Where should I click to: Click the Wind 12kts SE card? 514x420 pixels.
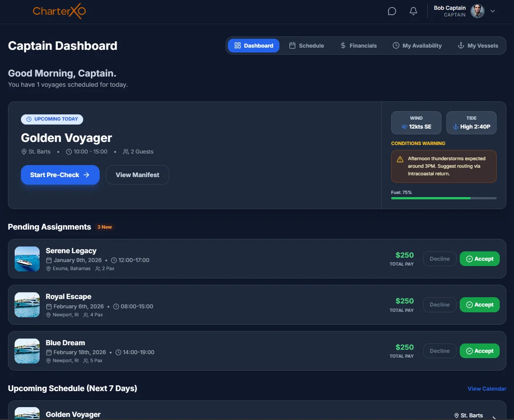tap(416, 123)
